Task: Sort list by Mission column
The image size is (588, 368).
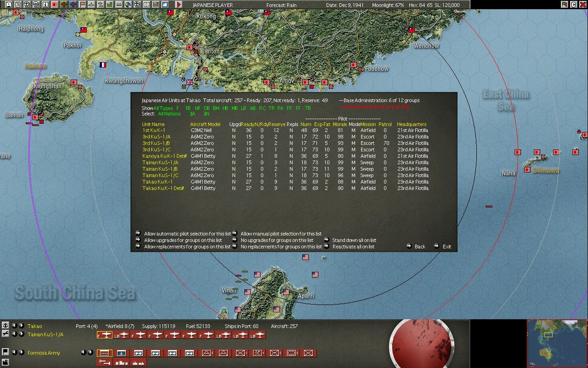Action: pos(368,124)
